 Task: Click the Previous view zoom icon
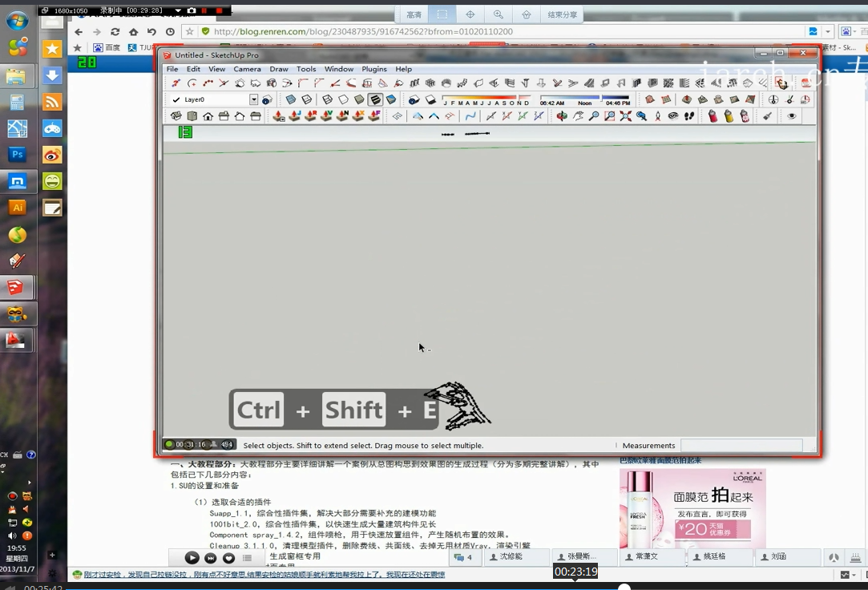tap(642, 116)
